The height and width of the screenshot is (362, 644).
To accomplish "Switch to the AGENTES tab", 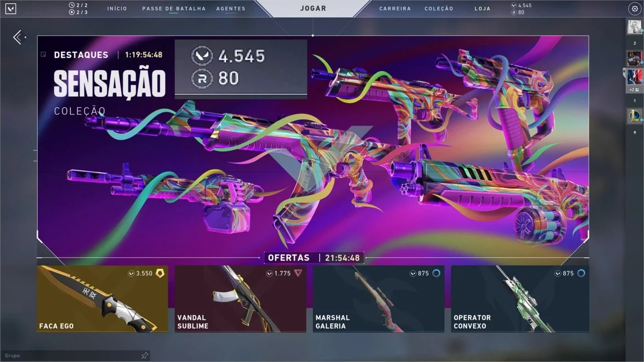I will coord(231,8).
